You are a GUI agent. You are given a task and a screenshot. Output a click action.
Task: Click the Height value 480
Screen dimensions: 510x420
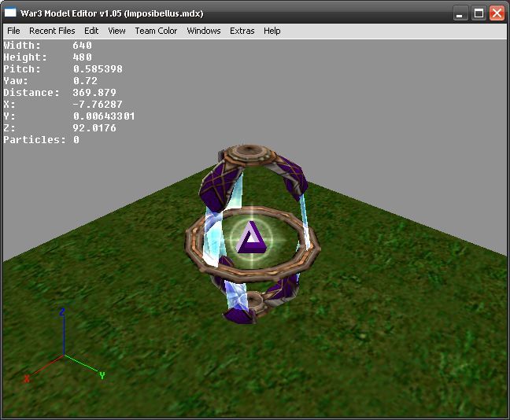coord(83,57)
